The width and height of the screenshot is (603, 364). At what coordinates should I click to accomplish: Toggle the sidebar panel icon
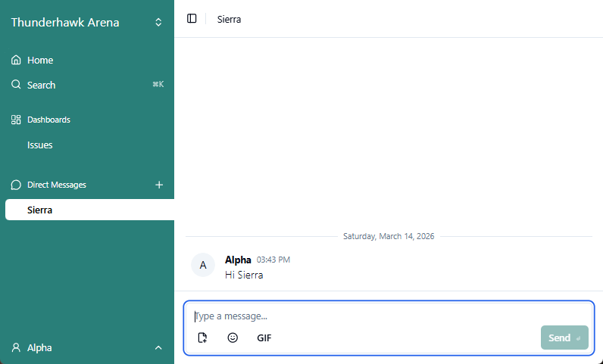(192, 19)
